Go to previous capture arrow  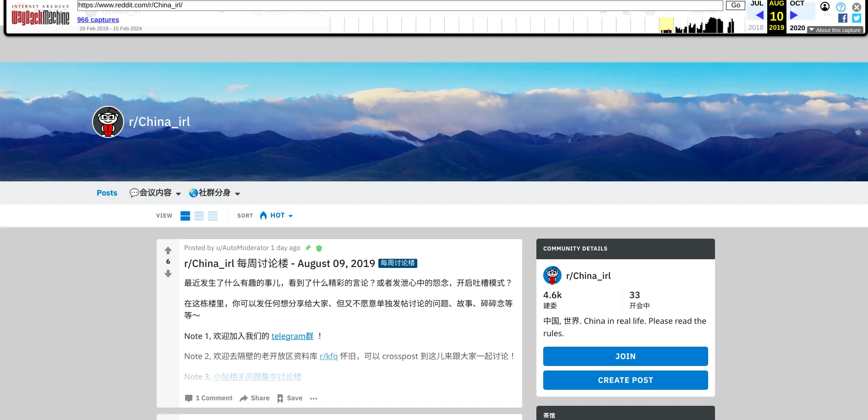point(759,15)
